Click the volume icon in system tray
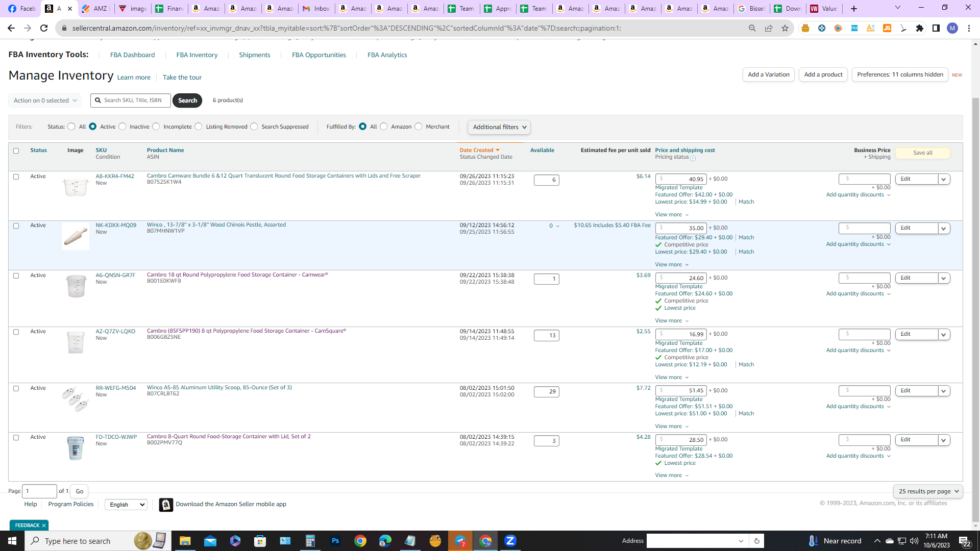The width and height of the screenshot is (980, 551). pos(914,541)
